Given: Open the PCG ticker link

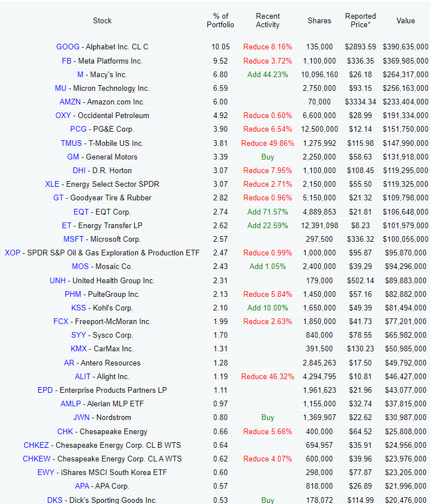Looking at the screenshot, I should pyautogui.click(x=78, y=129).
